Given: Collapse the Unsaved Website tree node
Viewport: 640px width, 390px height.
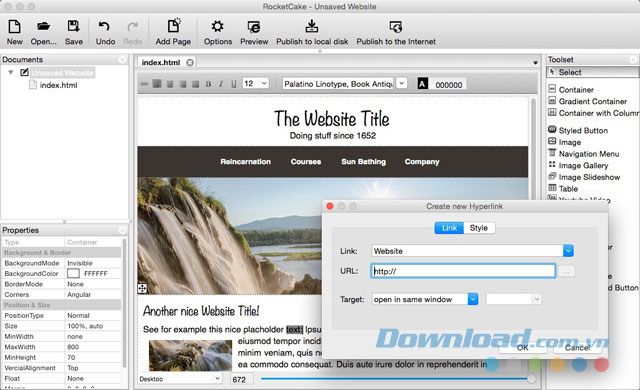Looking at the screenshot, I should [x=11, y=73].
